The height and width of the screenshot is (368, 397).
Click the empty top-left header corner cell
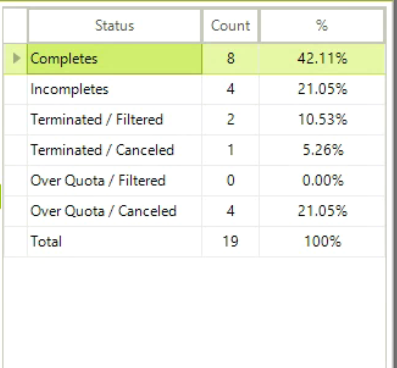15,26
